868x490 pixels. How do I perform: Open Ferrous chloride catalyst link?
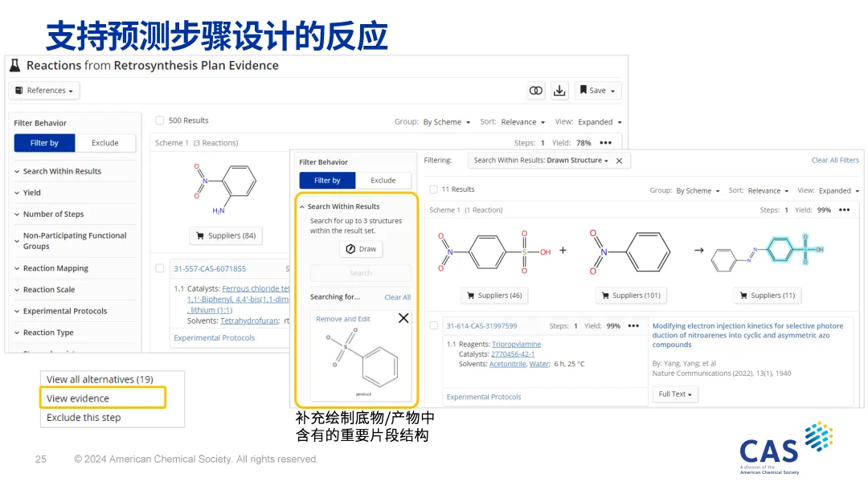(x=256, y=288)
